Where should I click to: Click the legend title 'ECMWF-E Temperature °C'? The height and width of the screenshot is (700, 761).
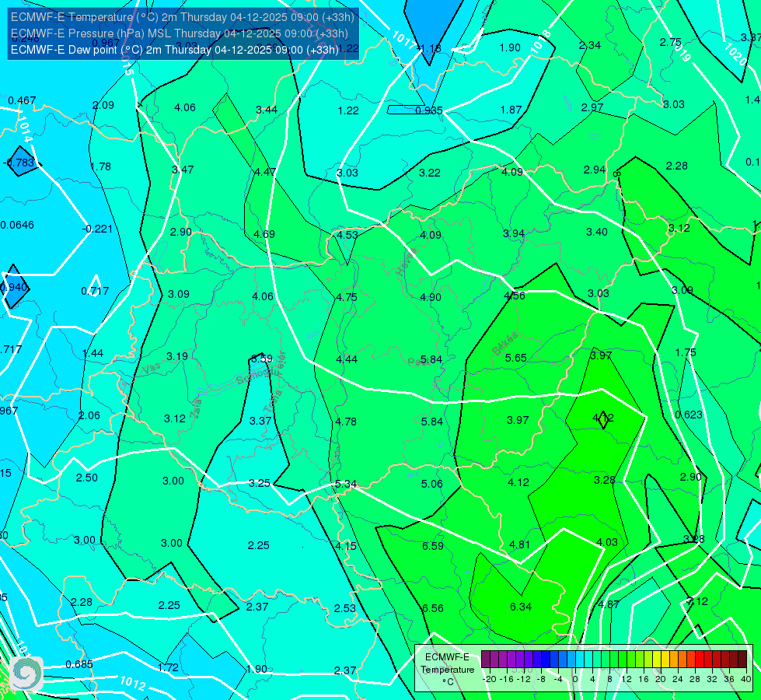coord(447,670)
